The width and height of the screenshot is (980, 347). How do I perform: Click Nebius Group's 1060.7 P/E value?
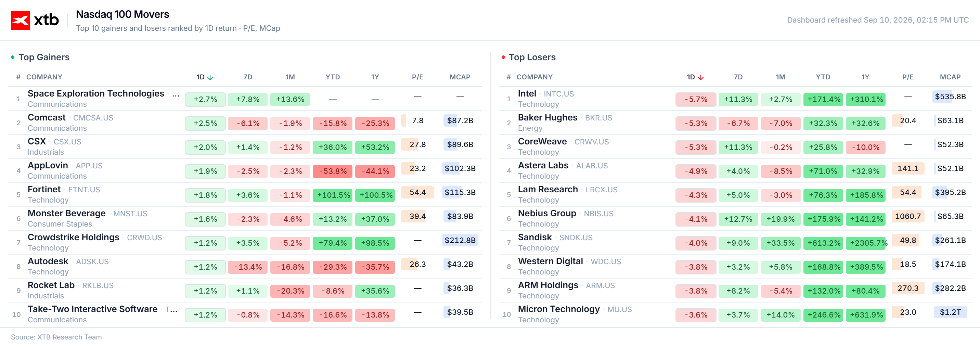click(x=908, y=217)
